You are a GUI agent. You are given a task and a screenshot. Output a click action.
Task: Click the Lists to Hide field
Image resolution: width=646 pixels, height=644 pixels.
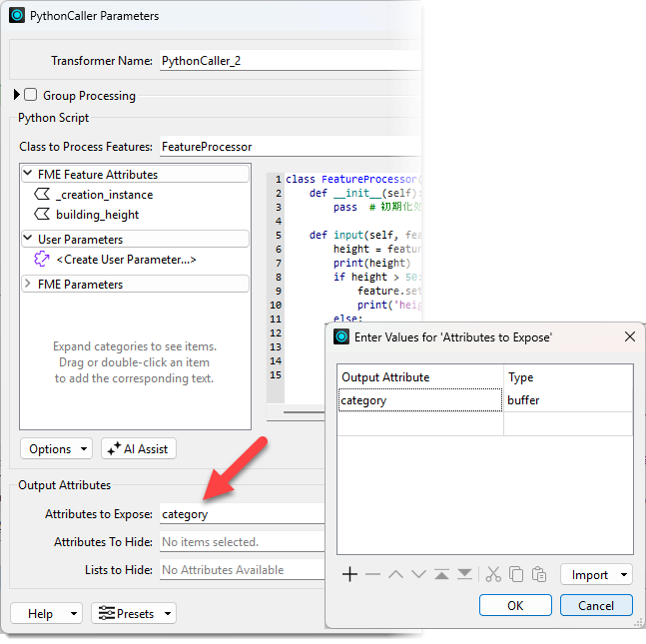tap(243, 569)
